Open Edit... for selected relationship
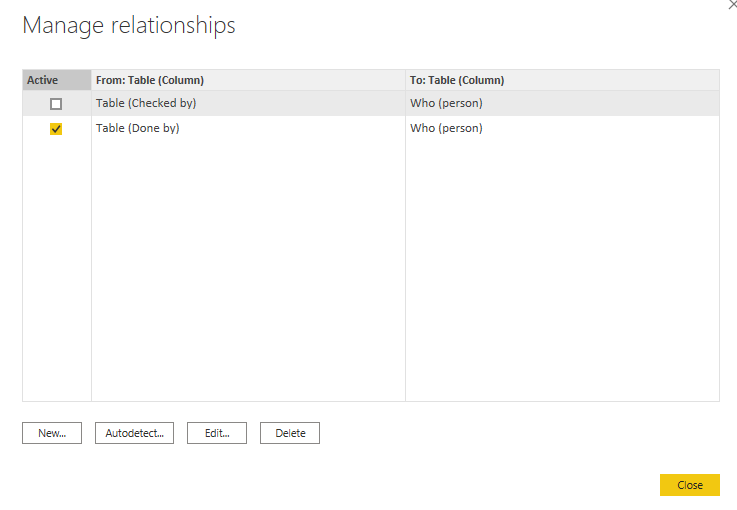 coord(217,433)
